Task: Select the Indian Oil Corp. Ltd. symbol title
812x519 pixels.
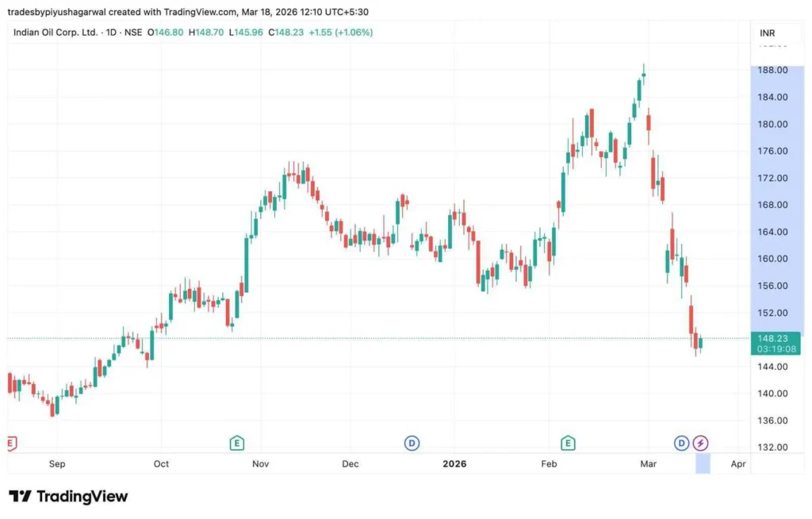Action: 56,33
